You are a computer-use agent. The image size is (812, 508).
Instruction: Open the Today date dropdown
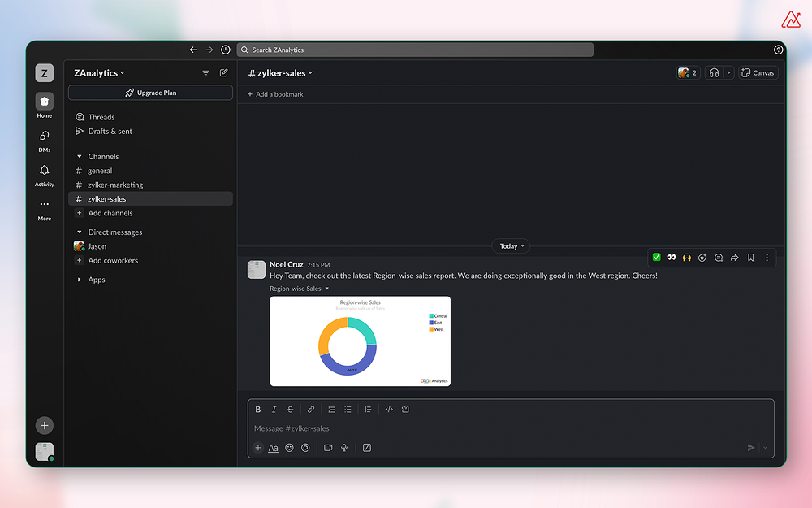[x=512, y=246]
